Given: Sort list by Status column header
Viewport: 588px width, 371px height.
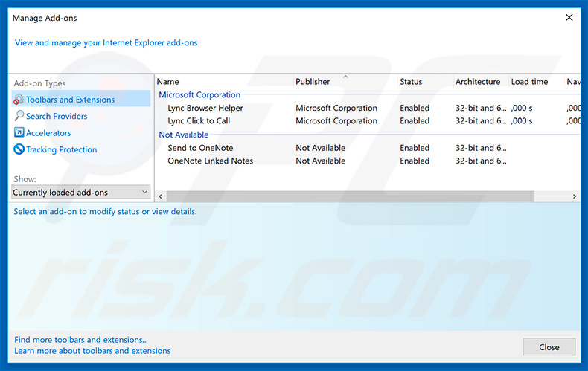Looking at the screenshot, I should click(x=411, y=81).
